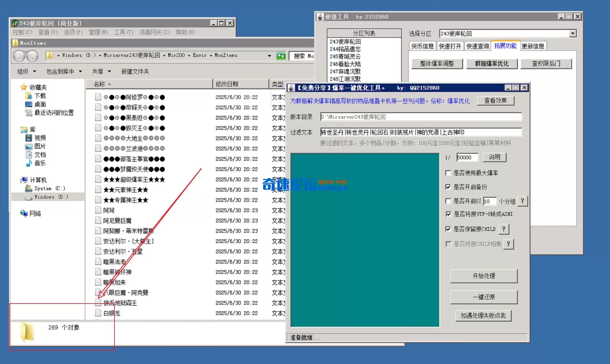610x364 pixels.
Task: Enable the 是否使用最大爆率 checkbox
Action: (448, 173)
